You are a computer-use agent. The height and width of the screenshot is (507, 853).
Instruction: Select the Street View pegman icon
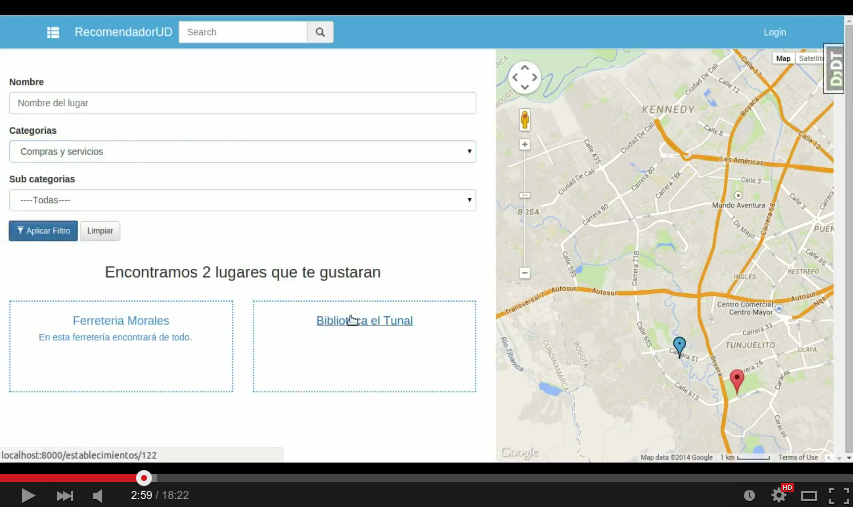(x=524, y=120)
